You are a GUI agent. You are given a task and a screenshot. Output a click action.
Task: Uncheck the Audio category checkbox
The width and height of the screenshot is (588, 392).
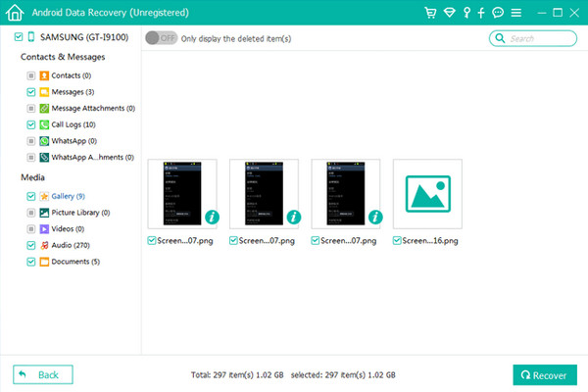coord(31,245)
